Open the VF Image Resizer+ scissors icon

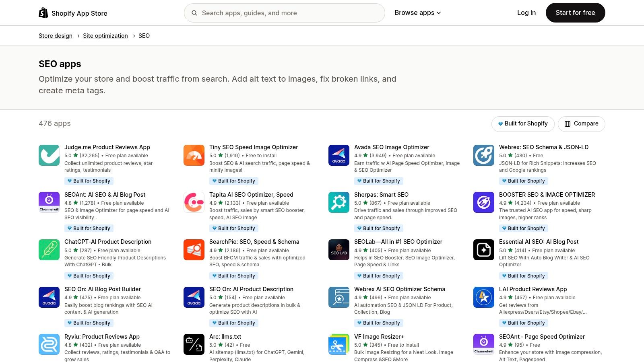339,344
